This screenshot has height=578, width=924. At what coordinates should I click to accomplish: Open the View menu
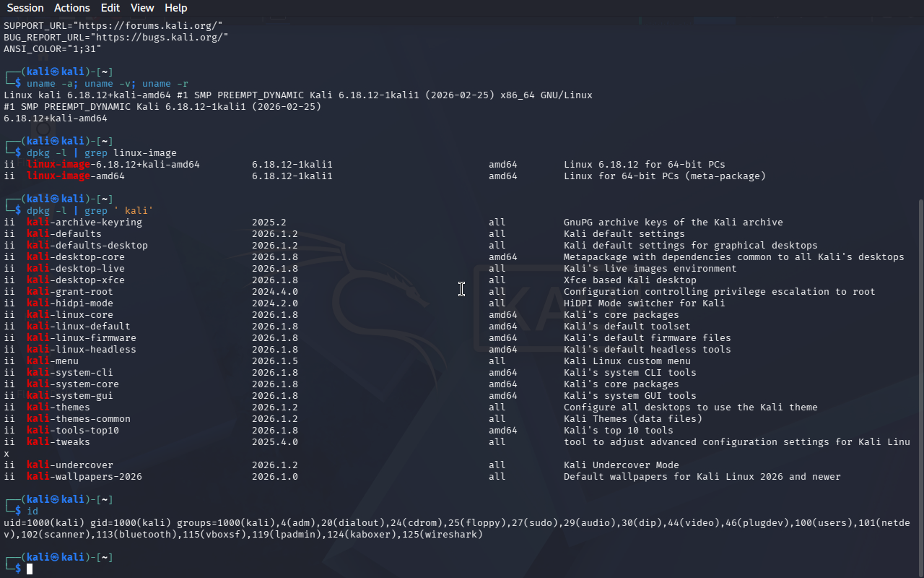142,8
